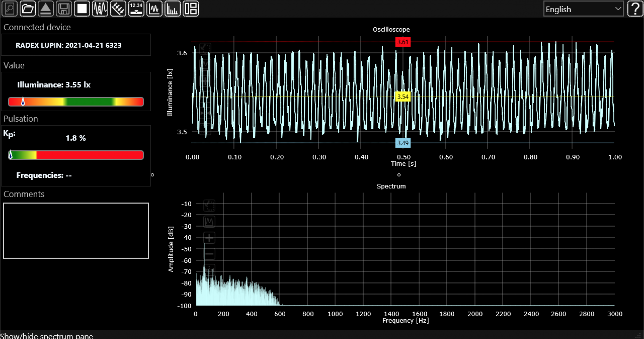Show or hide the spectrum pane
644x339 pixels.
[172, 9]
